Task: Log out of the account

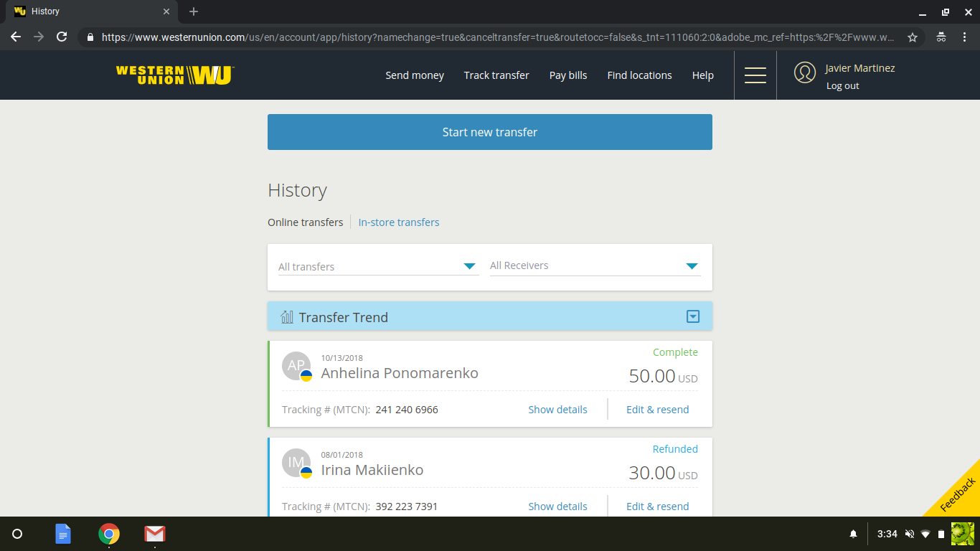Action: coord(842,86)
